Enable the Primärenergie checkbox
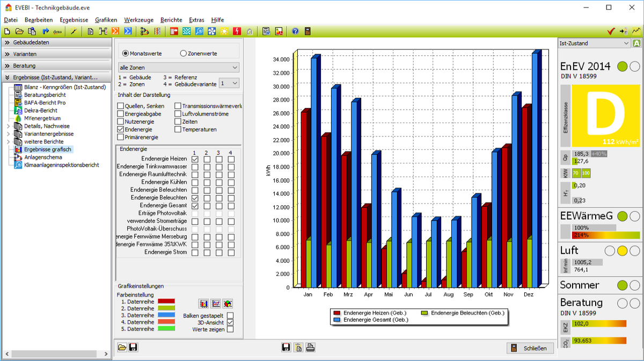This screenshot has height=361, width=644. tap(121, 138)
